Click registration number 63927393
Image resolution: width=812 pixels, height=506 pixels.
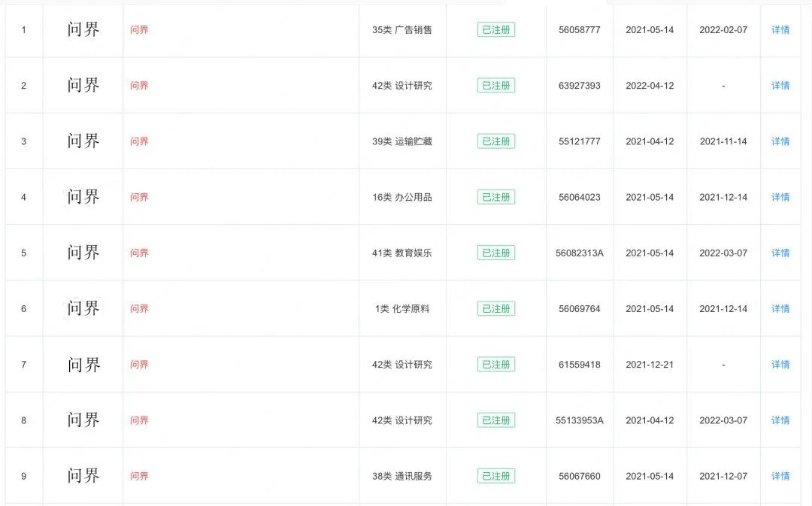[x=580, y=86]
